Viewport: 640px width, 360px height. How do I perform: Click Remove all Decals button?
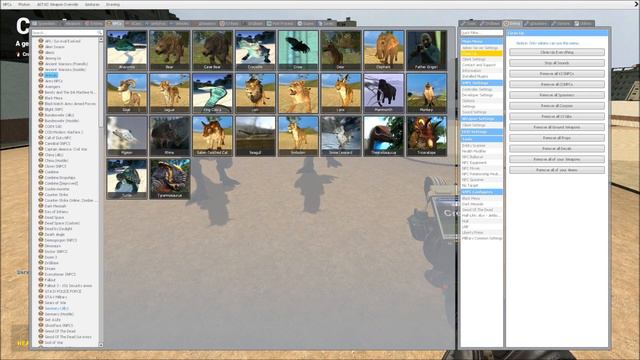[x=557, y=149]
